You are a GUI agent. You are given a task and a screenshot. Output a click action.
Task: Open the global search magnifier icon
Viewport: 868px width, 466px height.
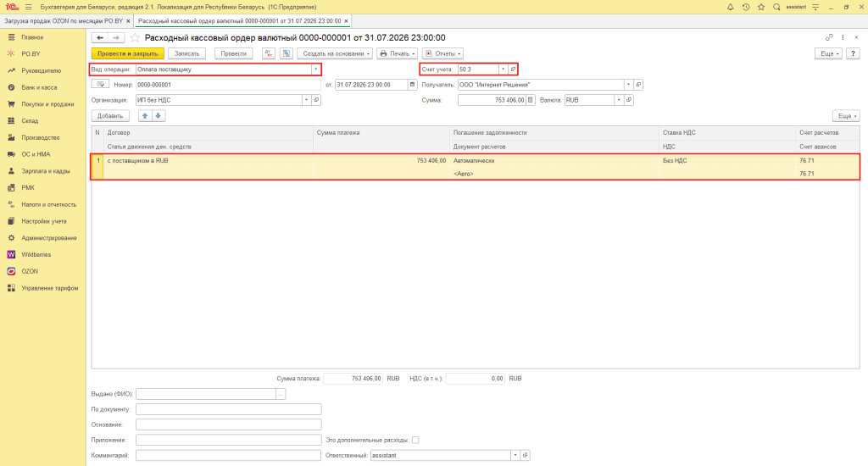click(x=776, y=7)
